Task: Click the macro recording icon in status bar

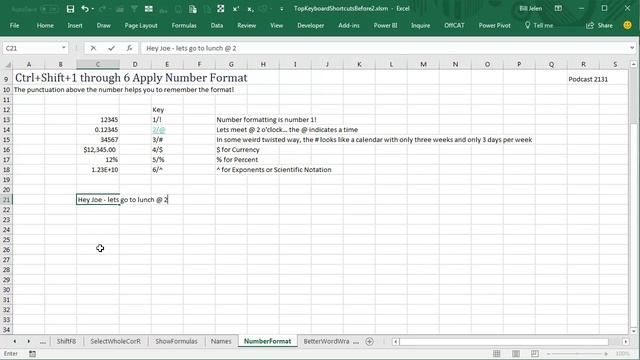Action: coord(32,353)
